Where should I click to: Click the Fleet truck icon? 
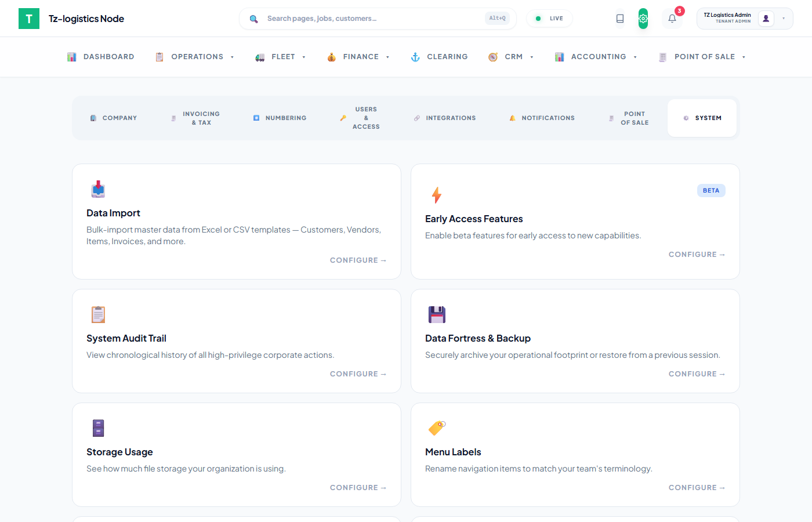(x=260, y=57)
